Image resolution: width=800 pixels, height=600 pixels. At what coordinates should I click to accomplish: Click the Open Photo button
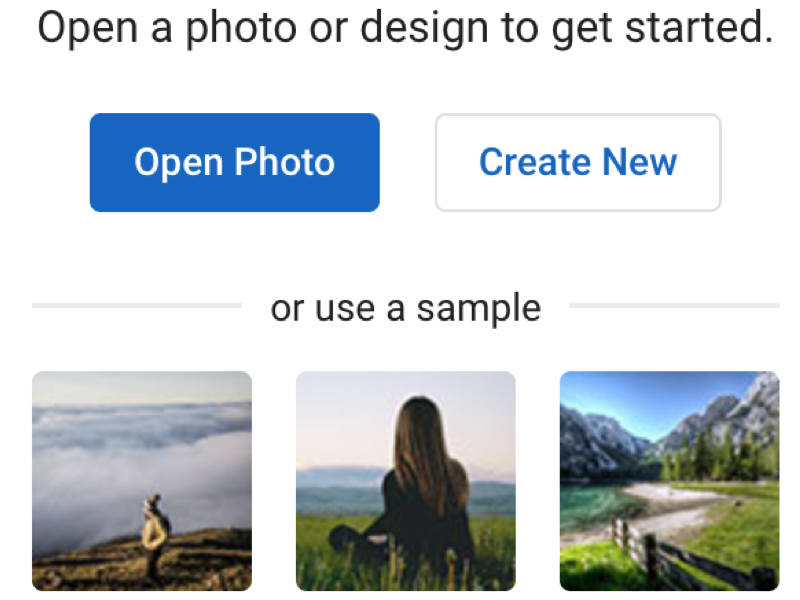point(234,162)
